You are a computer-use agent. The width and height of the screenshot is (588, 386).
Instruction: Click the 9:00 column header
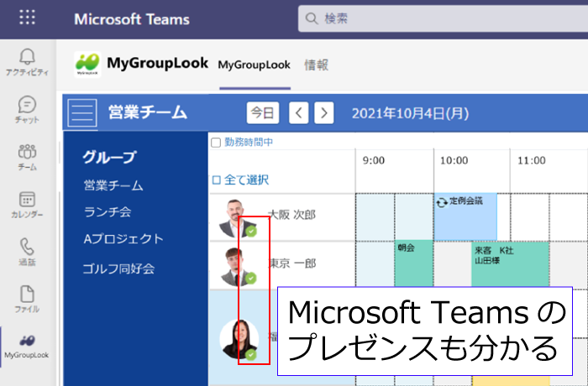(374, 160)
